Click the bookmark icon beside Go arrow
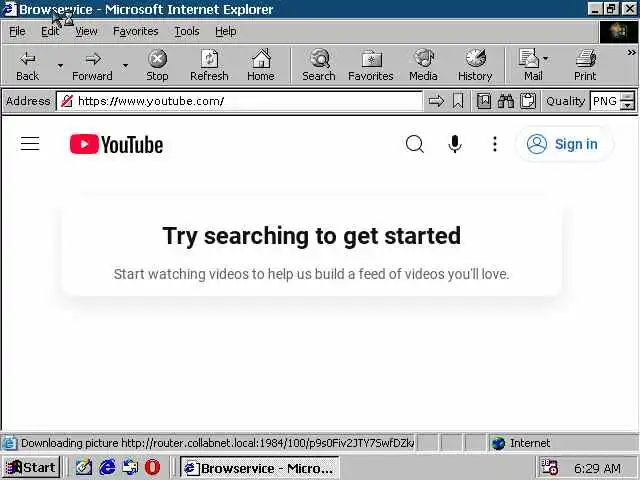This screenshot has width=640, height=480. [x=458, y=101]
